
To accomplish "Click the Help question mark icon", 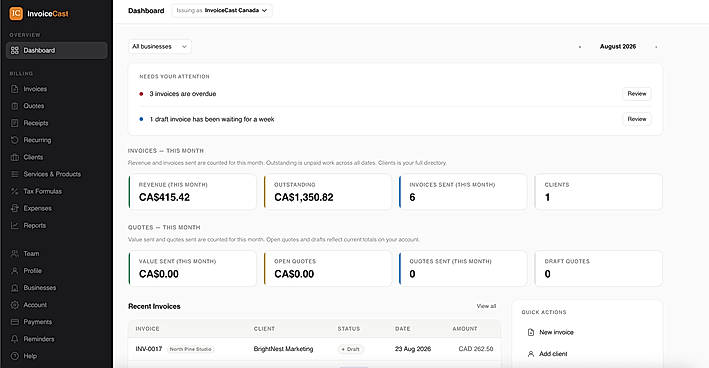I will pos(14,356).
